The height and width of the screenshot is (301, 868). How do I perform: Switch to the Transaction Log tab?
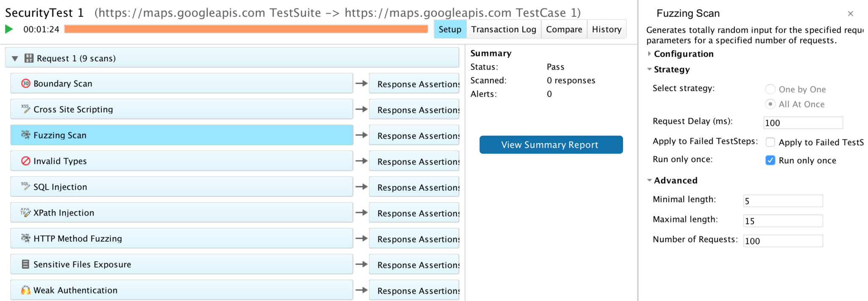point(504,29)
